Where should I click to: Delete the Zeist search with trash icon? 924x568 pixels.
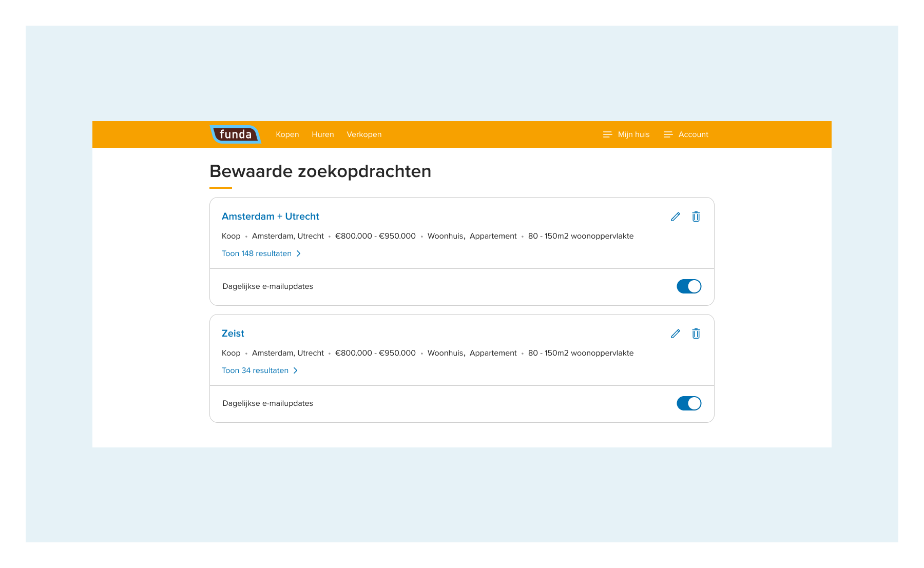tap(696, 334)
